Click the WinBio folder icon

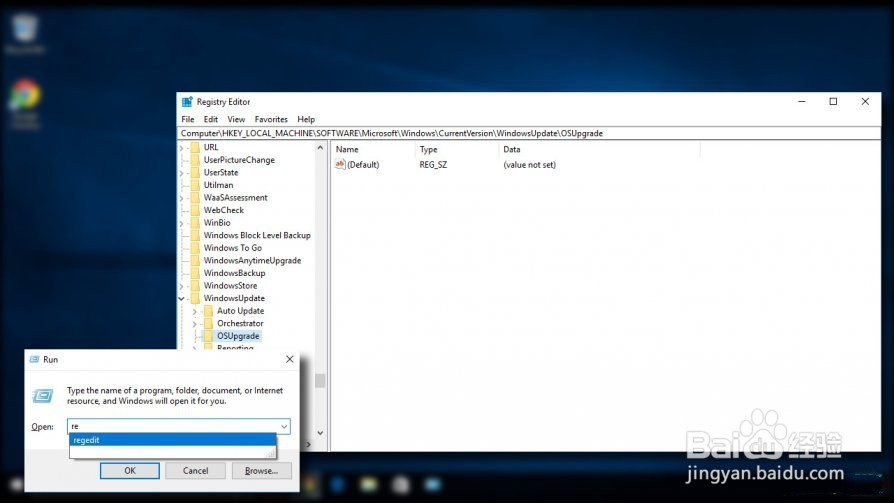click(195, 222)
